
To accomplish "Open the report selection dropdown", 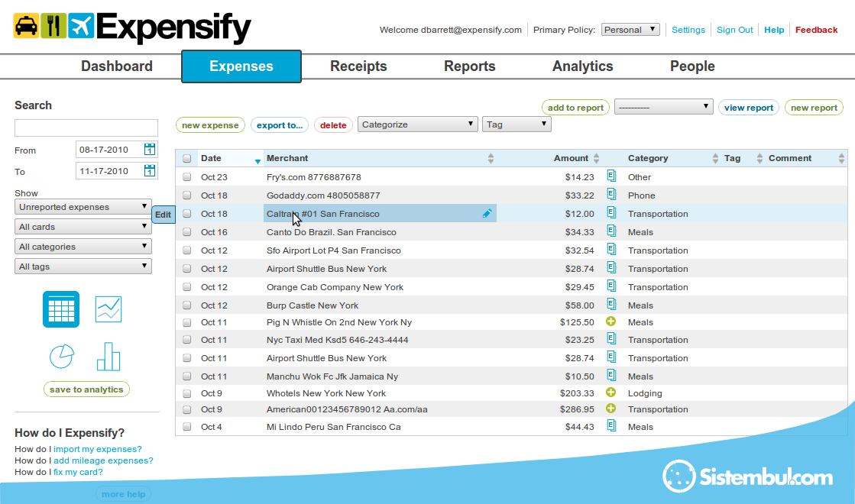I will [664, 107].
